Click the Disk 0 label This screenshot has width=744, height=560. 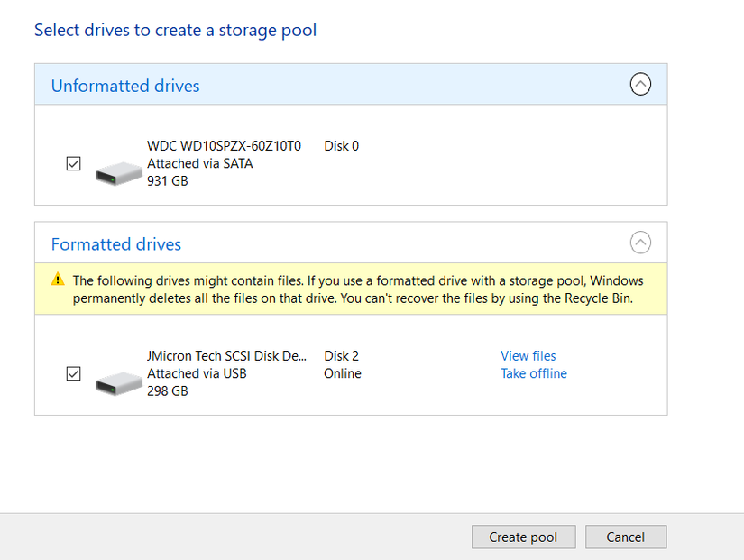click(x=341, y=146)
